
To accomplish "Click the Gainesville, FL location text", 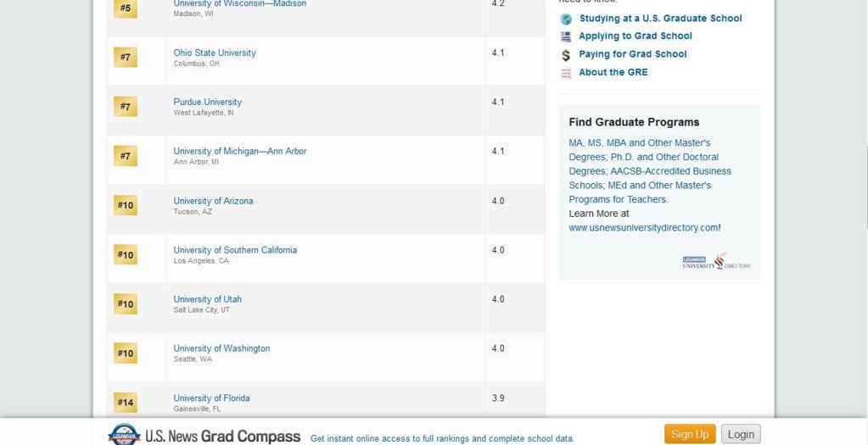I will tap(197, 409).
